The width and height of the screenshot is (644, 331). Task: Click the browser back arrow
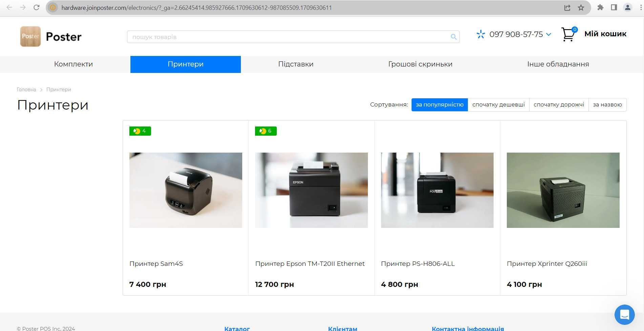click(x=9, y=7)
